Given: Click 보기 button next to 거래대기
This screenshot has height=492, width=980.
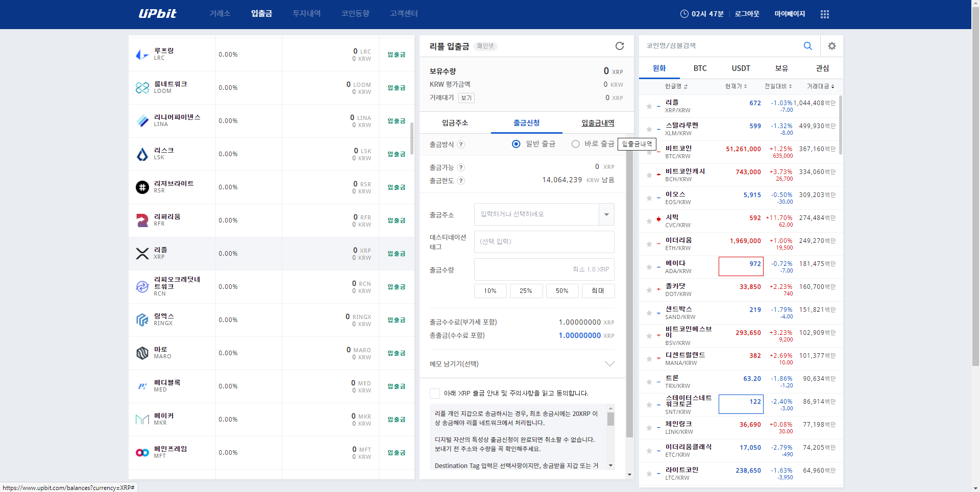Looking at the screenshot, I should tap(467, 98).
